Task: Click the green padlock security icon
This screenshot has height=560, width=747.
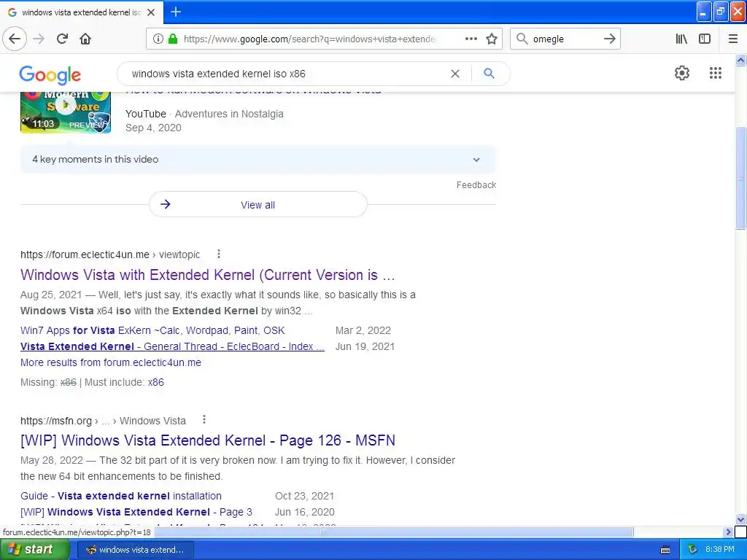Action: click(173, 39)
